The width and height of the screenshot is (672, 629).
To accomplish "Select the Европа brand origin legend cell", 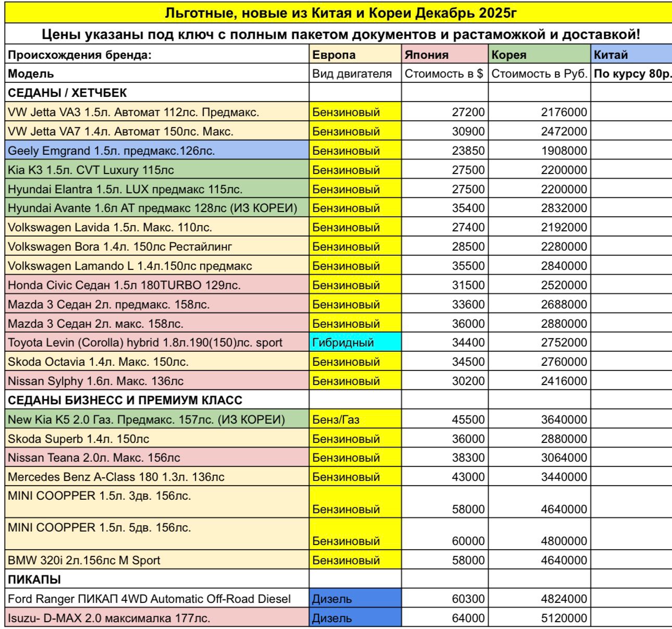I will 355,55.
